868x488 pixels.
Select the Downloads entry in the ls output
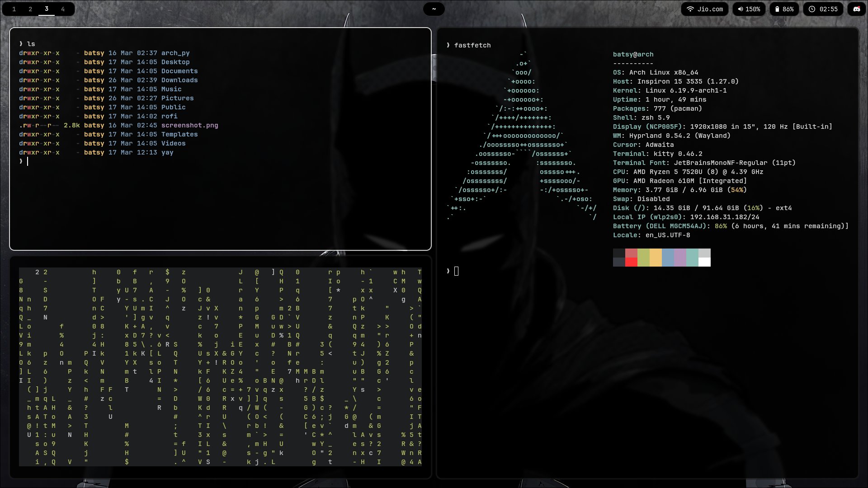[179, 80]
